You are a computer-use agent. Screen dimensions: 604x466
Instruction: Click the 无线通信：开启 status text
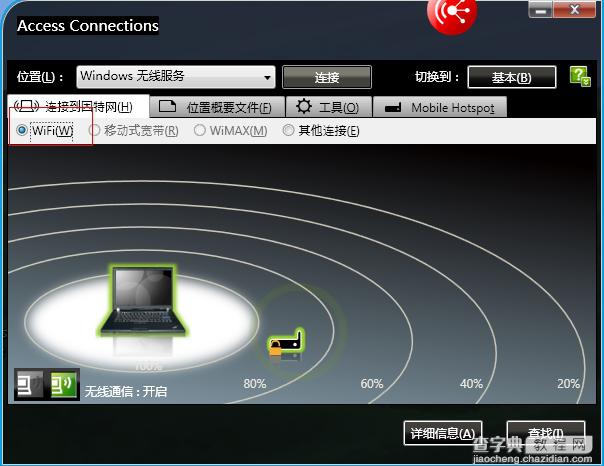click(x=126, y=392)
